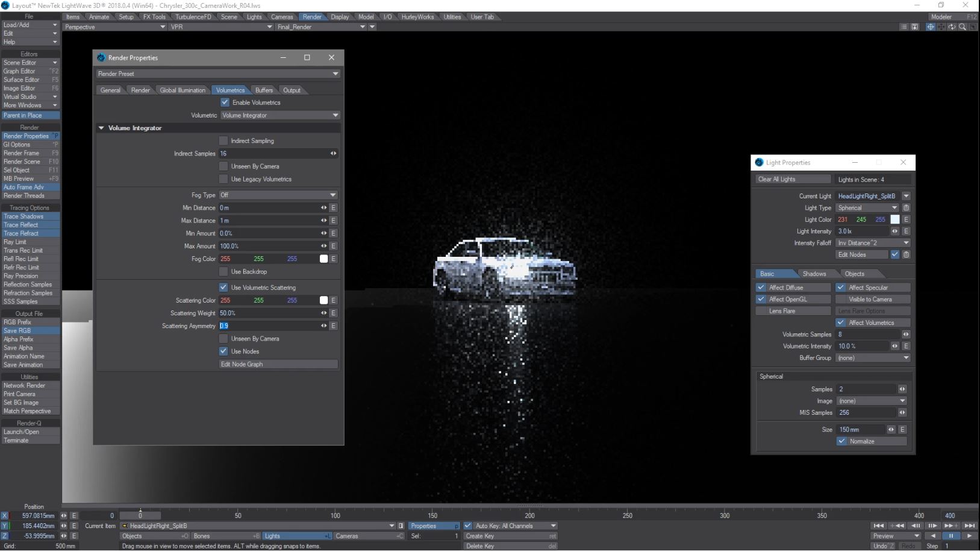Jump to the first frame
The height and width of the screenshot is (551, 980).
coord(879,526)
